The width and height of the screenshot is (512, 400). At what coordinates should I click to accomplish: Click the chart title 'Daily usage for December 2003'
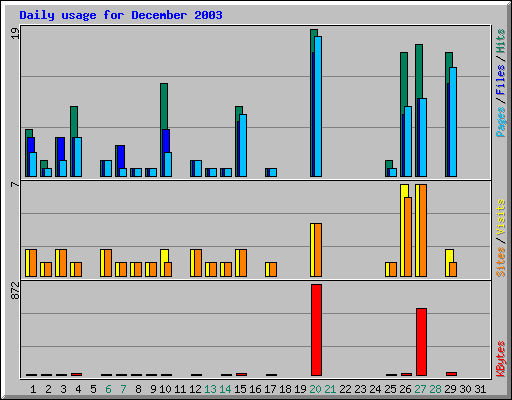(121, 15)
